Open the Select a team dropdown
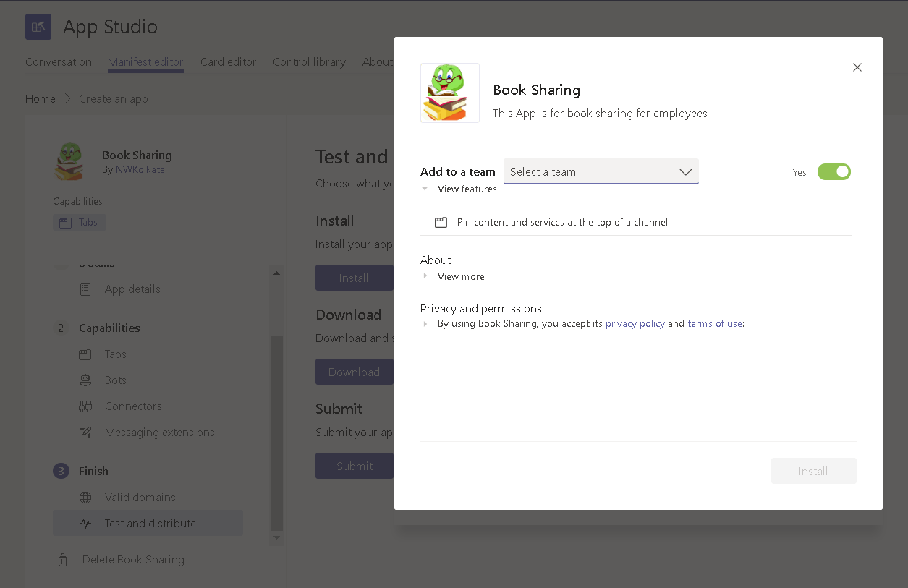The image size is (908, 588). (601, 171)
